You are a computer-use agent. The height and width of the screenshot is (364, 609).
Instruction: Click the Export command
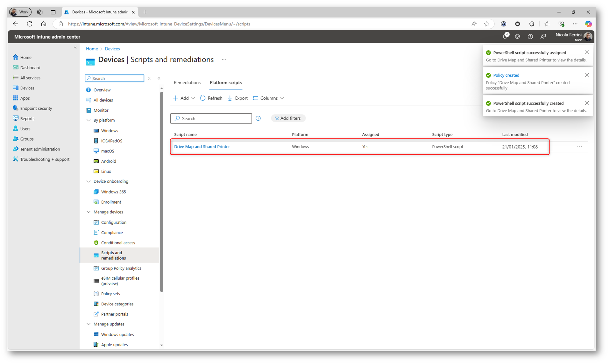pyautogui.click(x=237, y=98)
